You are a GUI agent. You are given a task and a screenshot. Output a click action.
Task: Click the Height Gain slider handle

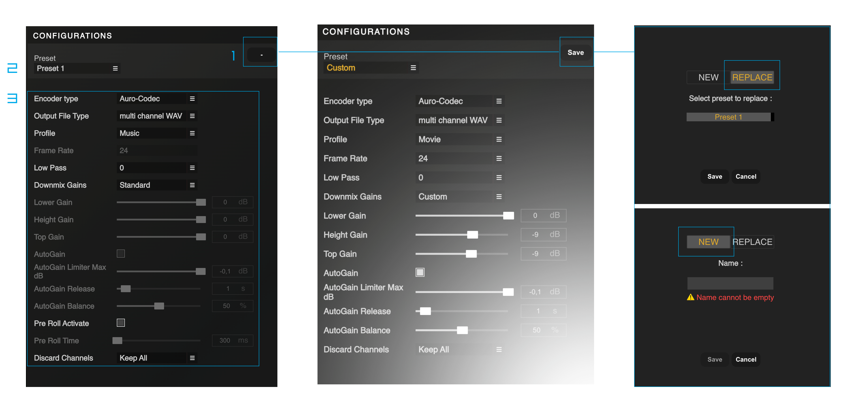click(472, 235)
